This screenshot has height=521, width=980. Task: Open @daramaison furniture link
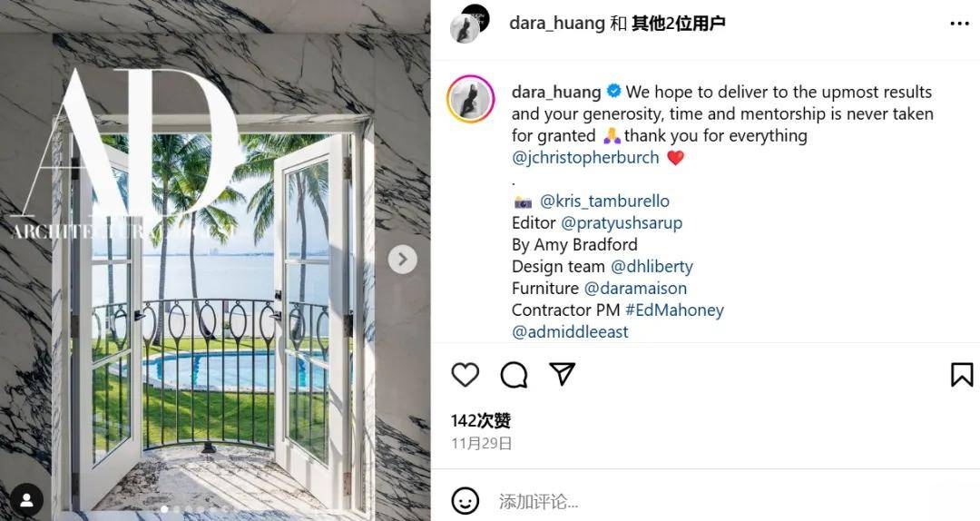pos(635,289)
